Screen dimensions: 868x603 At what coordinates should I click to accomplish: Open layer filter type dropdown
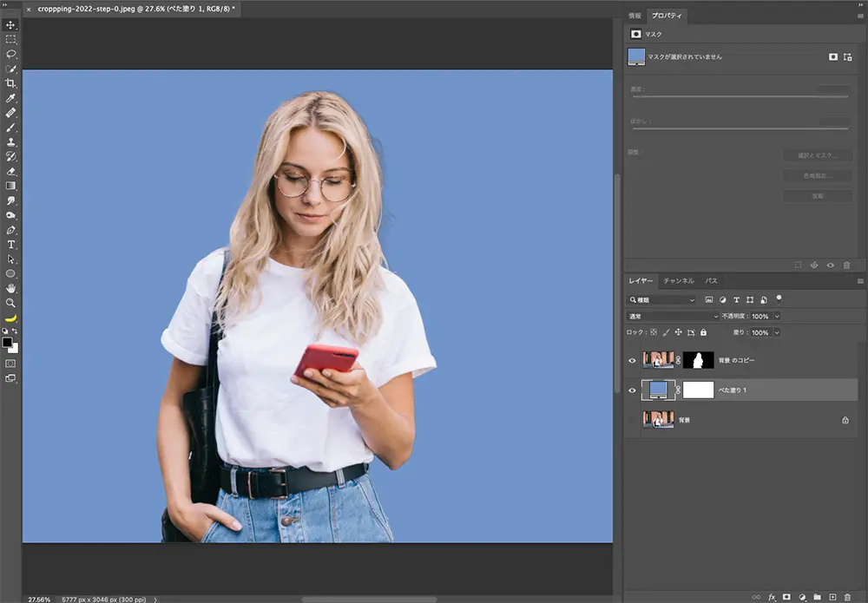coord(661,300)
